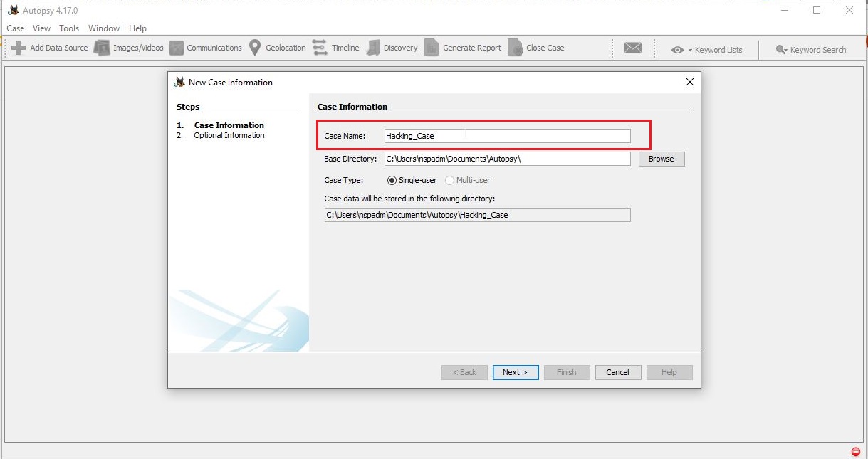Viewport: 868px width, 459px height.
Task: Click the dialog Help button
Action: click(669, 372)
